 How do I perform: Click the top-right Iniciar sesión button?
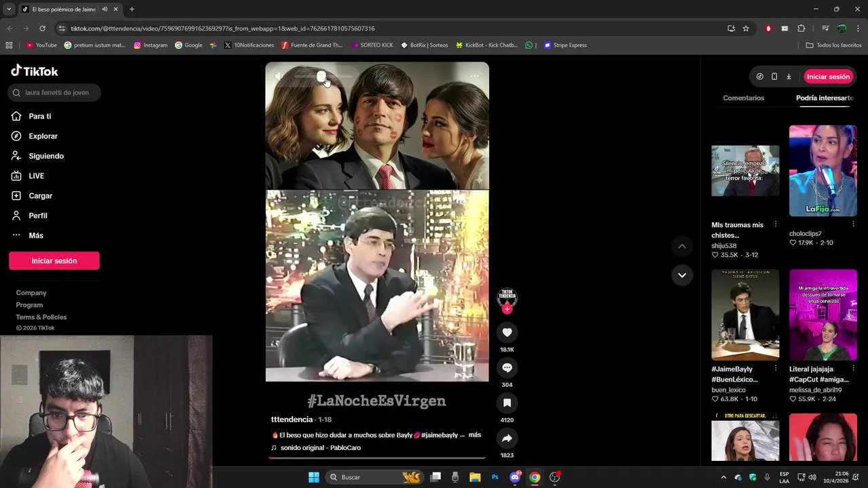(828, 77)
